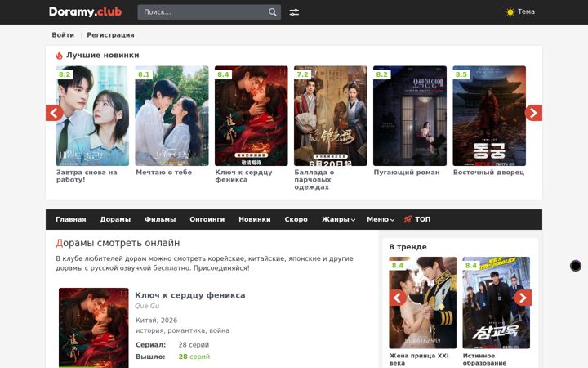This screenshot has height=368, width=588.
Task: Click the 7.2 rating badge
Action: coord(303,74)
